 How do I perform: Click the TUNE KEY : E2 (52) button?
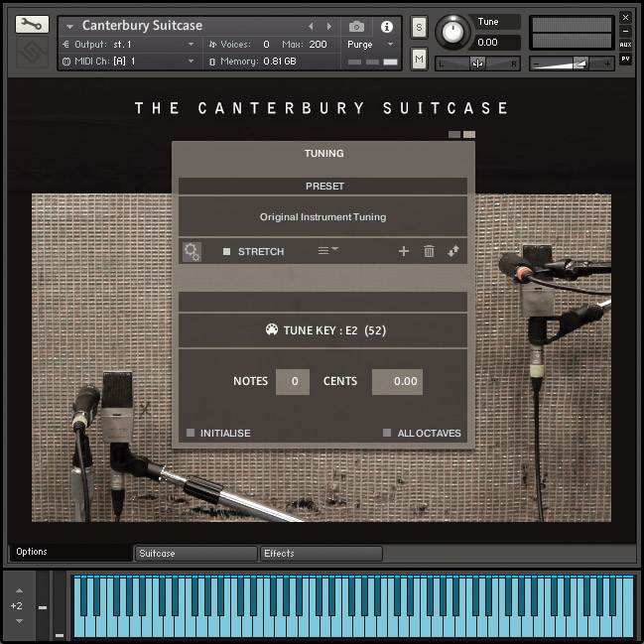[322, 330]
